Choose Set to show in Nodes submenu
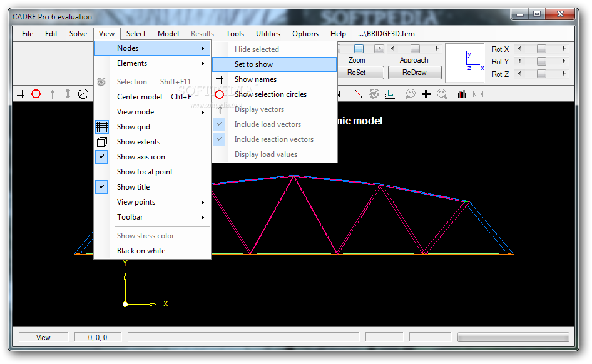Screen dimensions: 592x364 tap(275, 64)
